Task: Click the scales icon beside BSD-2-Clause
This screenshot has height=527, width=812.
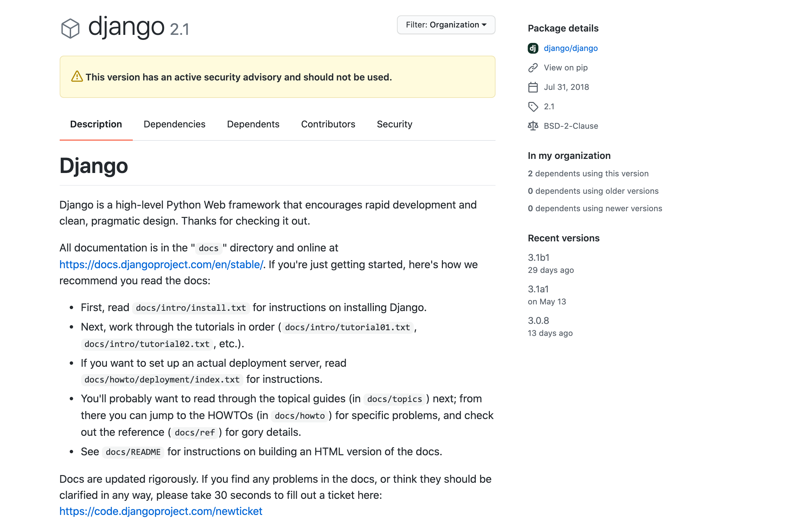Action: coord(533,126)
